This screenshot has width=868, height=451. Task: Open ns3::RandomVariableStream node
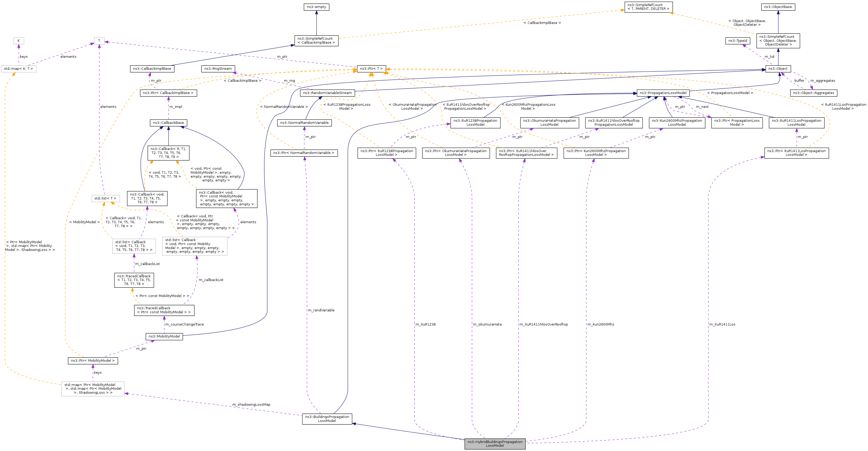(327, 93)
